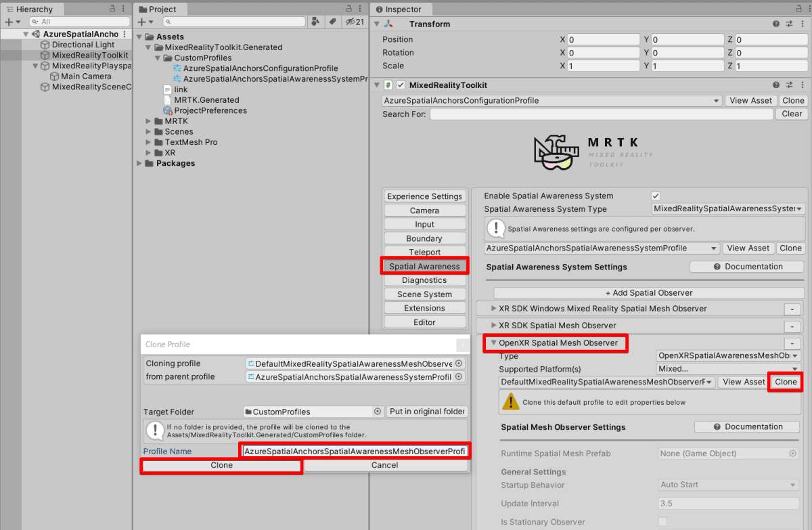The height and width of the screenshot is (530, 812).
Task: Open the Hierarchy panel three-dot menu
Action: click(122, 9)
